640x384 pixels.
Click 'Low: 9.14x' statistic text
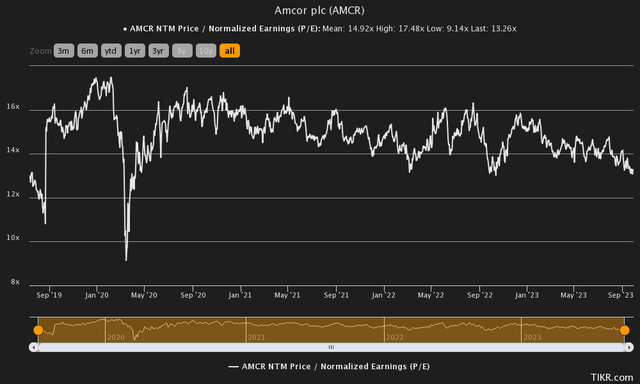point(447,29)
